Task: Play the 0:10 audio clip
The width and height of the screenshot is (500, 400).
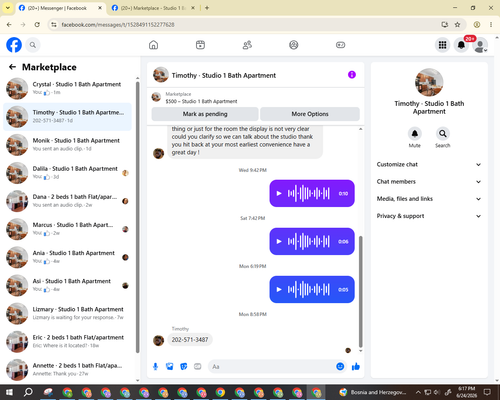Action: 279,193
